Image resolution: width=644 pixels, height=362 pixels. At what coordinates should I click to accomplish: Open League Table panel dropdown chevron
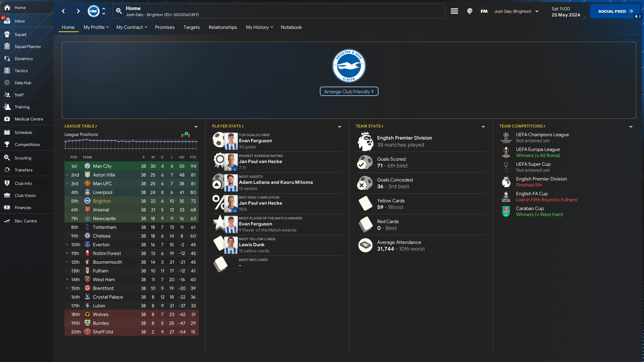coord(196,126)
